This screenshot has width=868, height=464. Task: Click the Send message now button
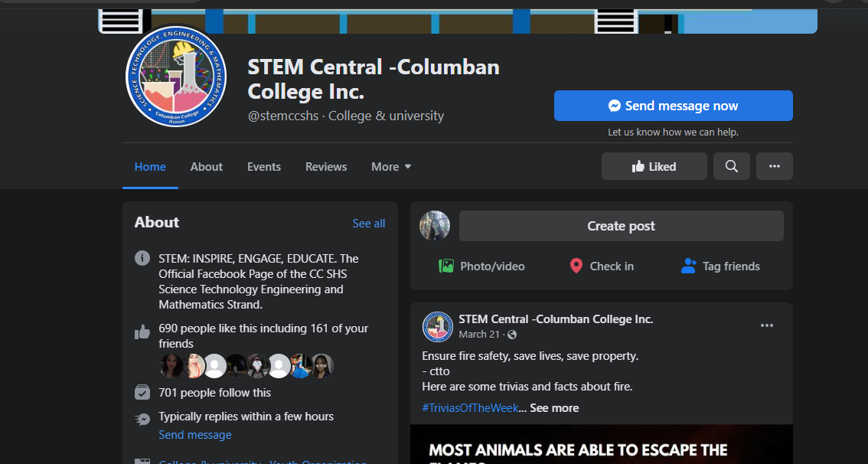coord(673,106)
